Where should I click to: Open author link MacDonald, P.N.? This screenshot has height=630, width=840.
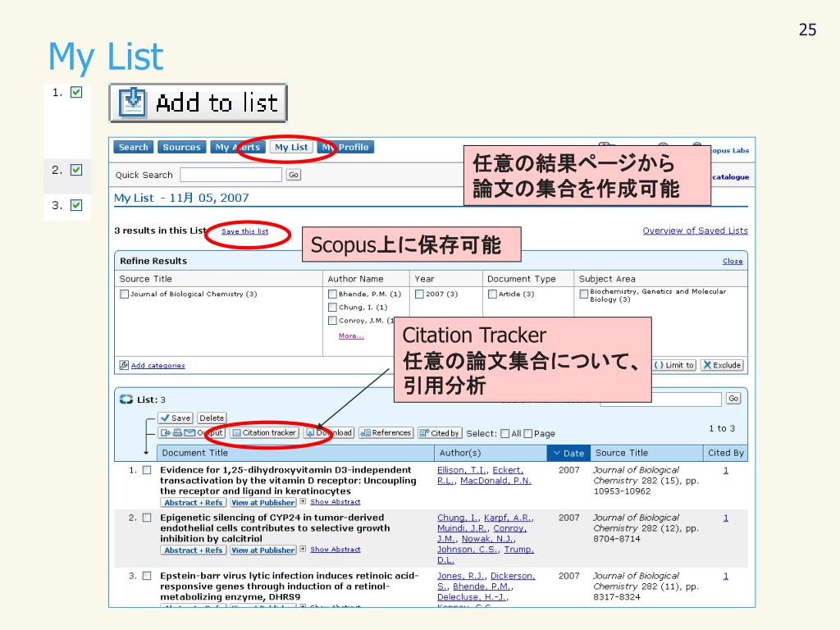click(495, 481)
